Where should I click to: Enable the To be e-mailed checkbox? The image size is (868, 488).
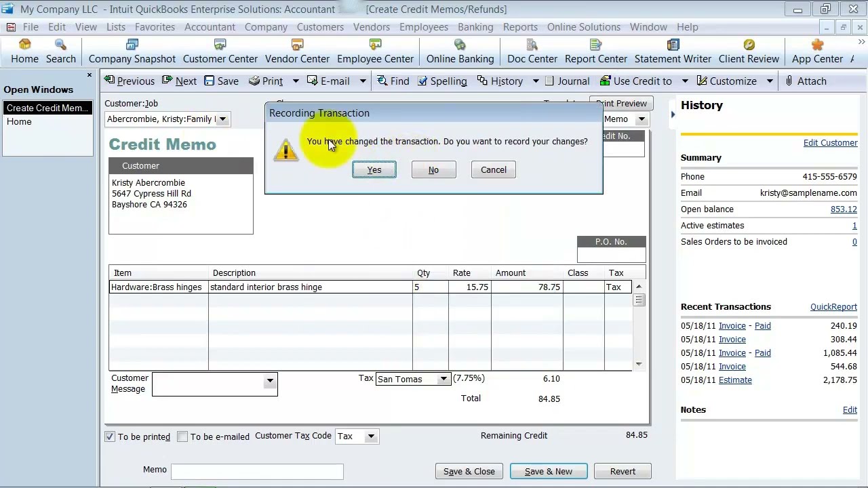(182, 436)
